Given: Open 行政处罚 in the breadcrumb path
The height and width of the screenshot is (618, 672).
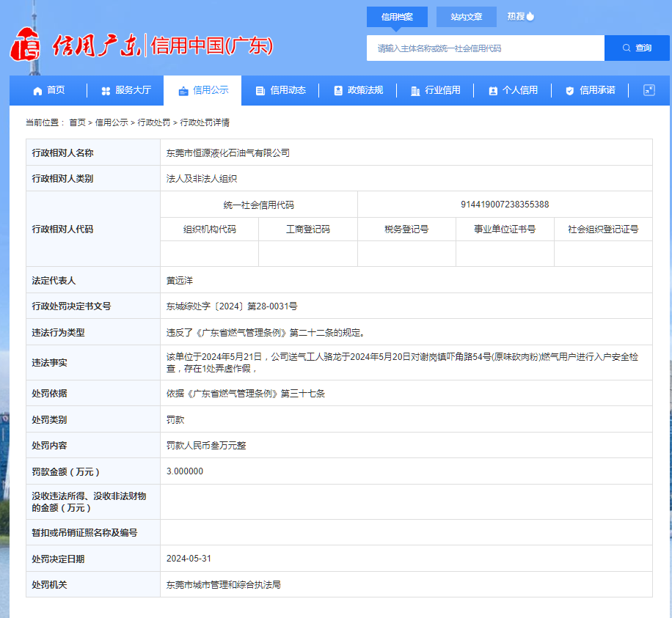Looking at the screenshot, I should click(154, 122).
